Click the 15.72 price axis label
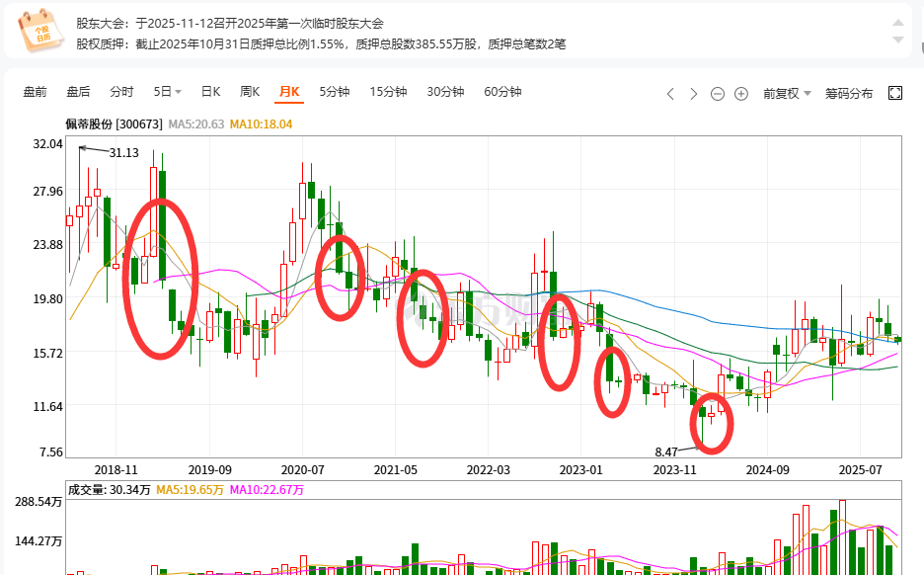924x575 pixels. 47,354
